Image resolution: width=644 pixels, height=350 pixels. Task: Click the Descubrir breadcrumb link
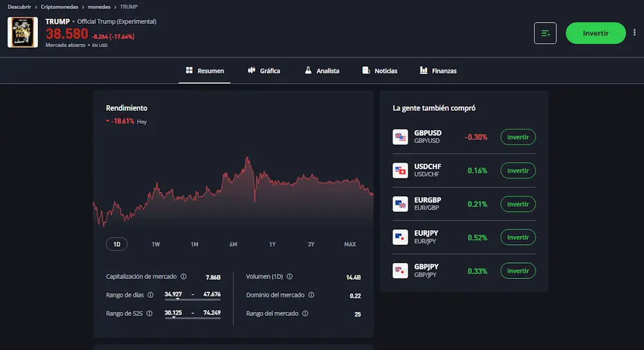19,6
